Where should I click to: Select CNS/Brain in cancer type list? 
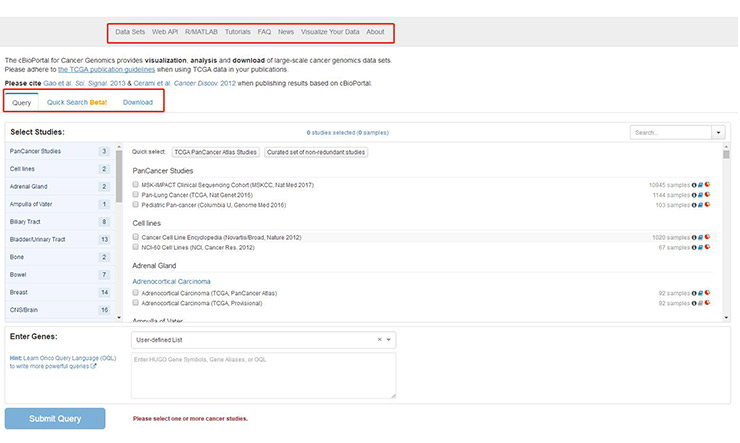tap(59, 310)
